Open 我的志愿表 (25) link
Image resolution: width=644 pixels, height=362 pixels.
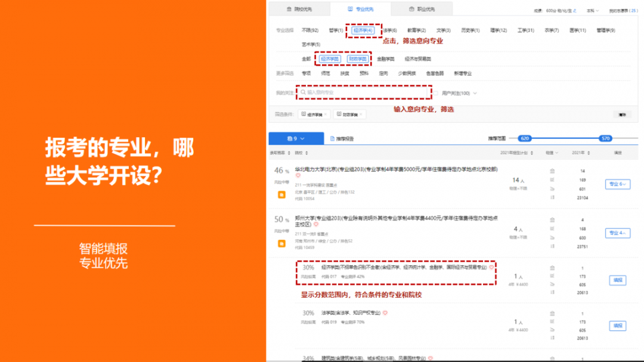[623, 11]
